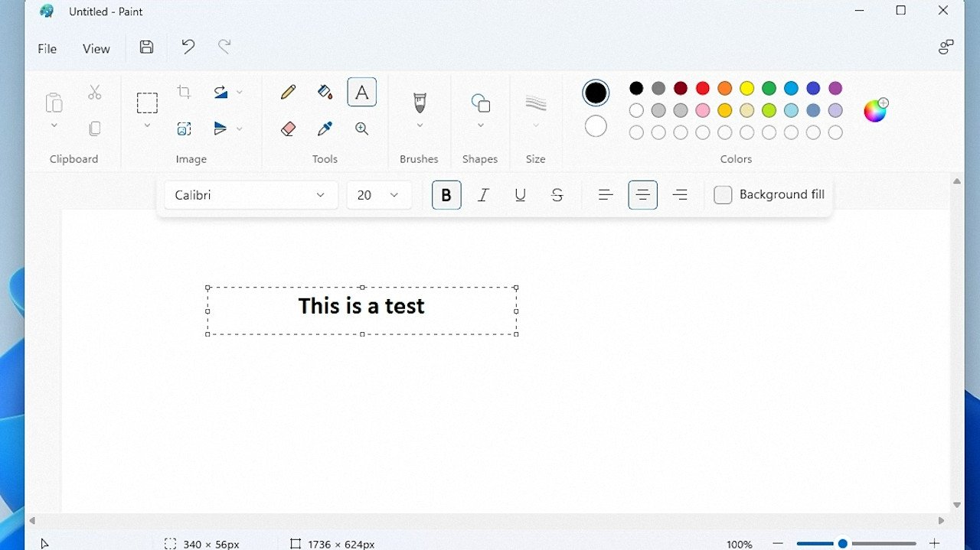This screenshot has height=550, width=980.
Task: Click the vertical scrollbar down arrow
Action: (956, 505)
